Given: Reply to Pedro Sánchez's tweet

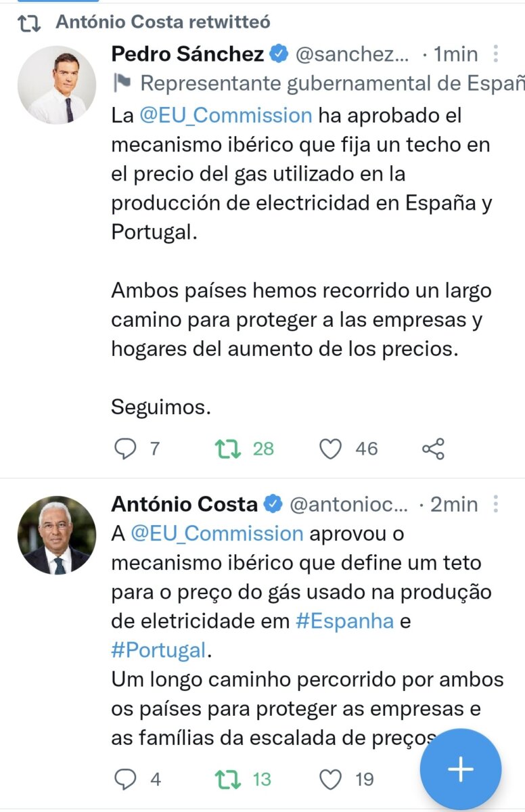Looking at the screenshot, I should click(124, 449).
